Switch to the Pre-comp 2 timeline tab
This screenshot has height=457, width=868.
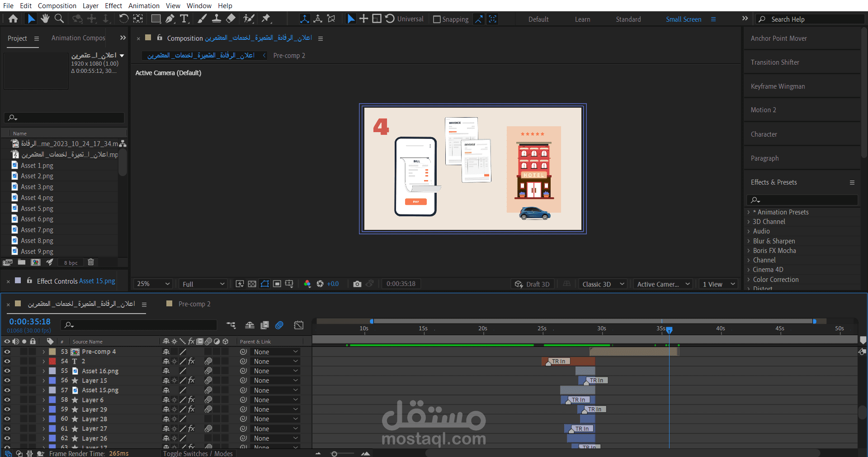pos(194,304)
